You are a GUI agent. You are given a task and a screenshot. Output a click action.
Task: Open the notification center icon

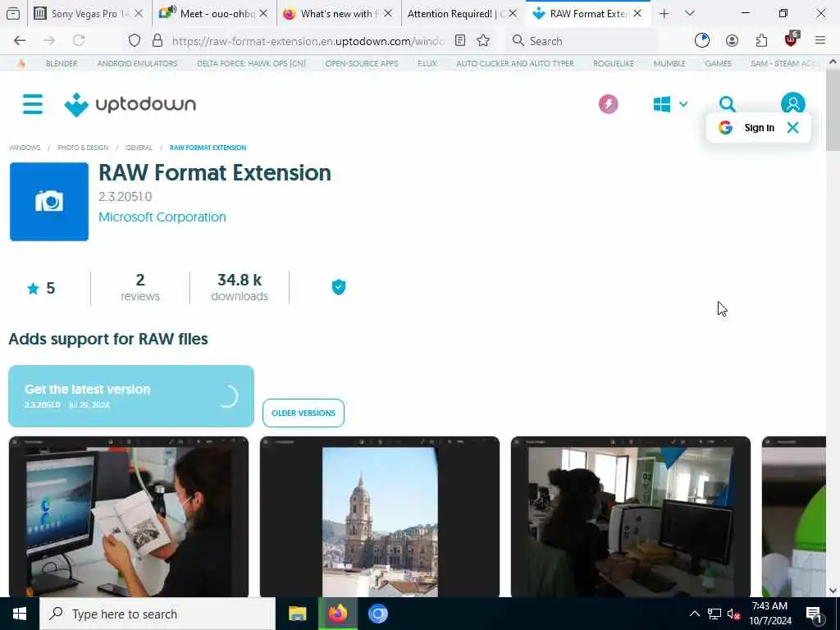click(x=814, y=614)
